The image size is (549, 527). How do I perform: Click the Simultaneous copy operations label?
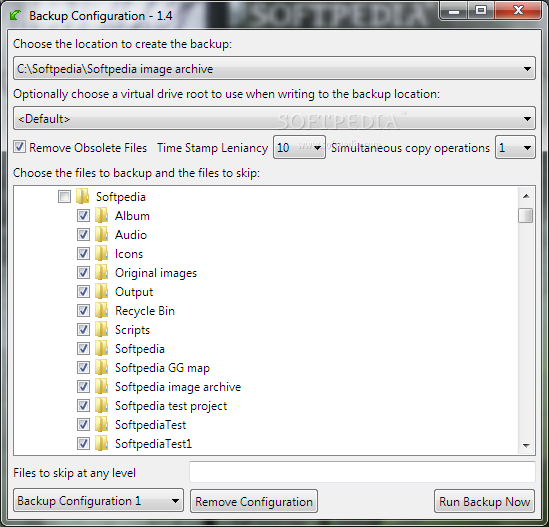coord(410,148)
